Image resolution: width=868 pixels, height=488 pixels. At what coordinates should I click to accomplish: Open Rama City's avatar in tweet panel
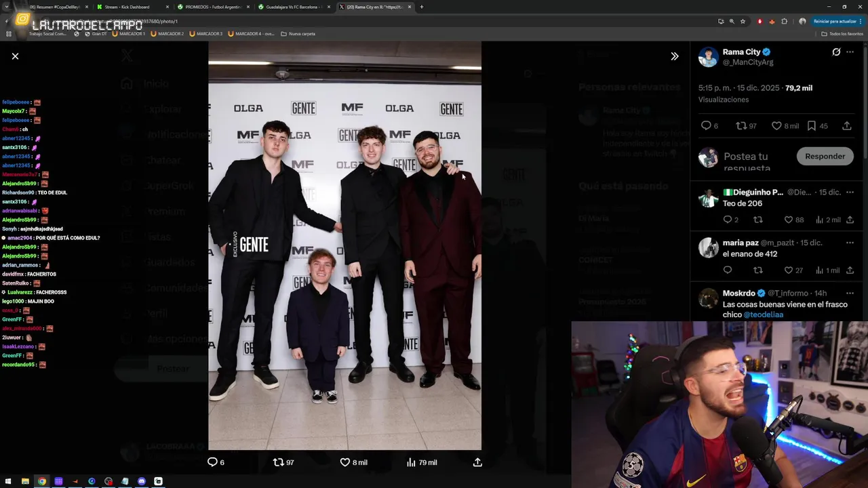tap(709, 57)
